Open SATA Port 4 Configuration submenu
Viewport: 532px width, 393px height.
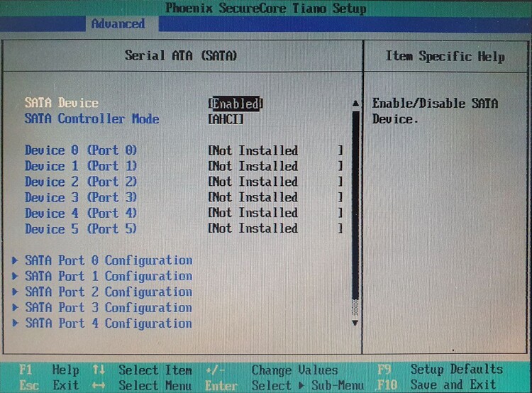pos(109,323)
